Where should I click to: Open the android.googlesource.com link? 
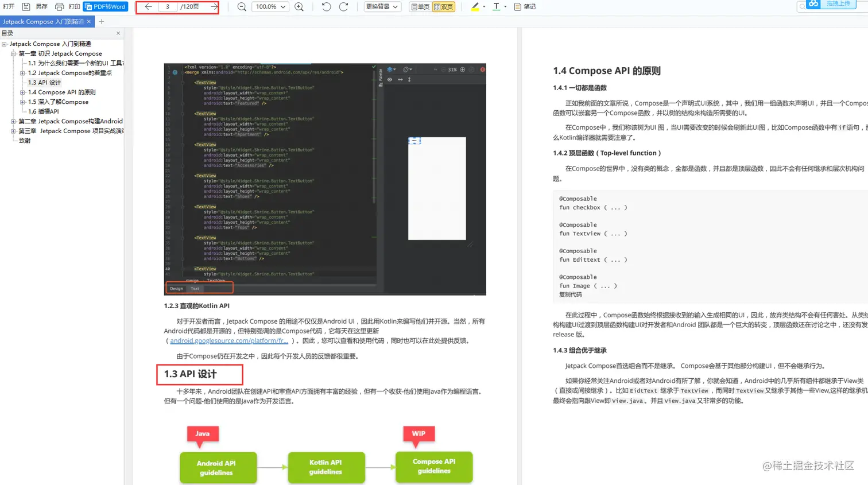pyautogui.click(x=229, y=341)
